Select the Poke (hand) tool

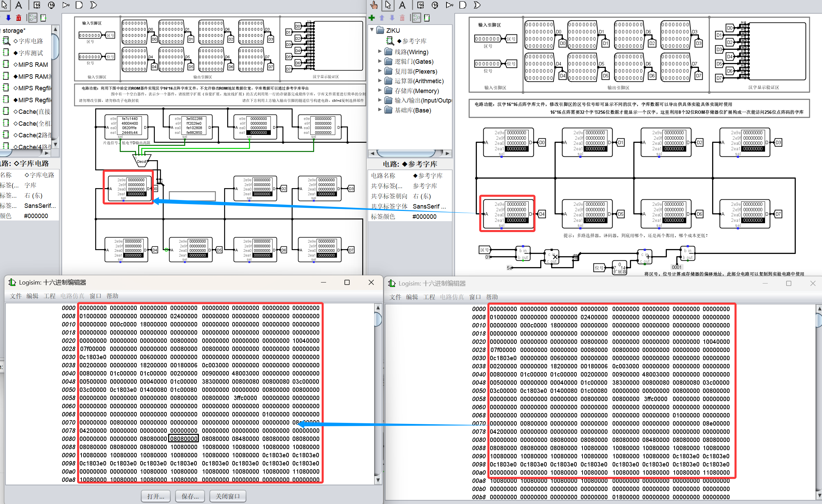tap(374, 5)
